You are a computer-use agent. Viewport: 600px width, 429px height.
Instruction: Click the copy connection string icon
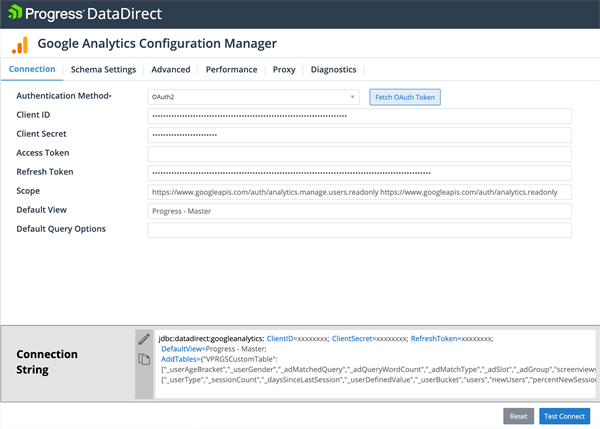tap(144, 359)
